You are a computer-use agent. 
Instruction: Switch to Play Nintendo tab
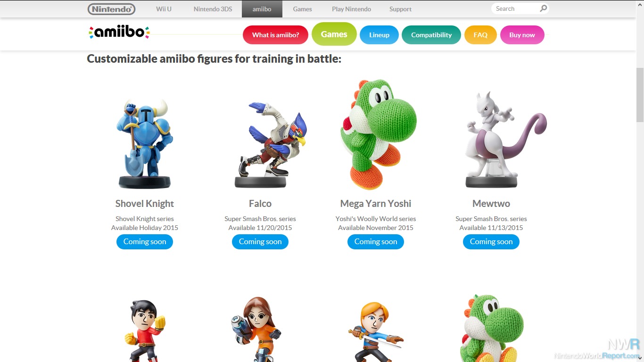351,9
